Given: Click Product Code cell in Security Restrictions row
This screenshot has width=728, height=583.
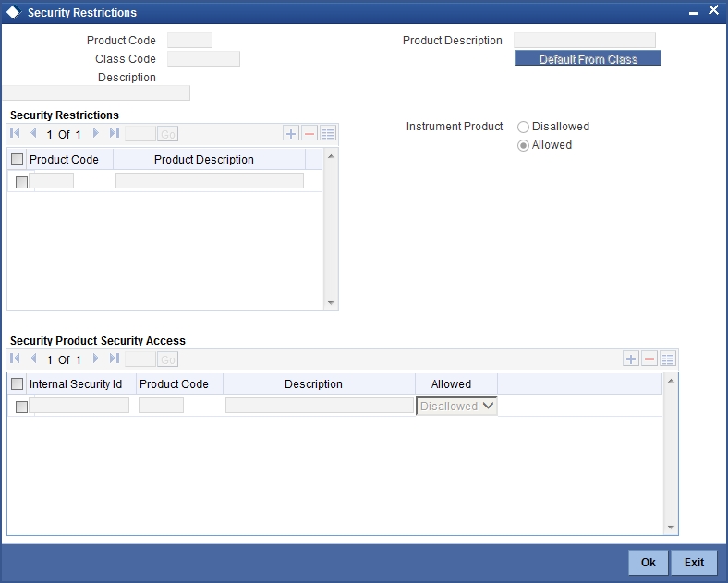Looking at the screenshot, I should (52, 180).
